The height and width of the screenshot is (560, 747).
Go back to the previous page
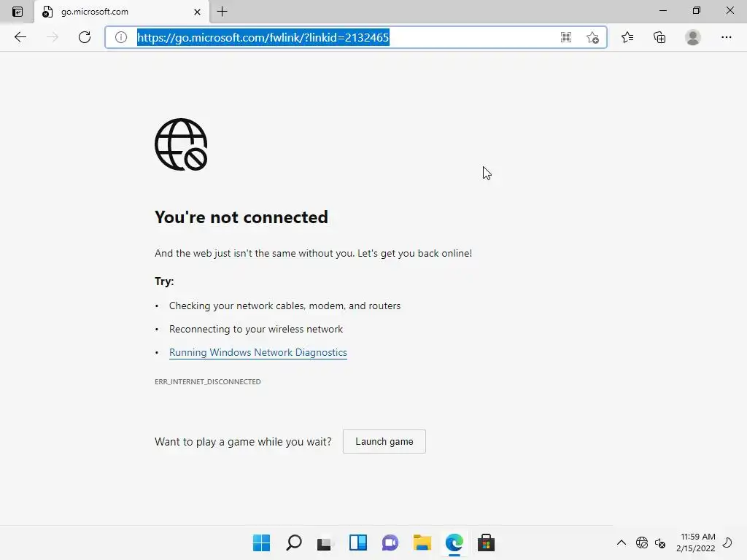(x=20, y=37)
